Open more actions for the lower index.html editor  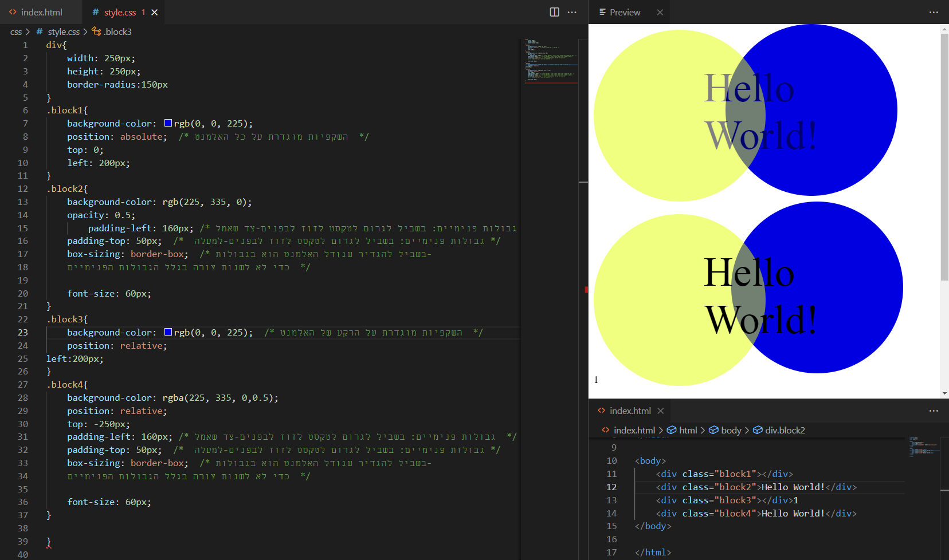click(x=934, y=411)
